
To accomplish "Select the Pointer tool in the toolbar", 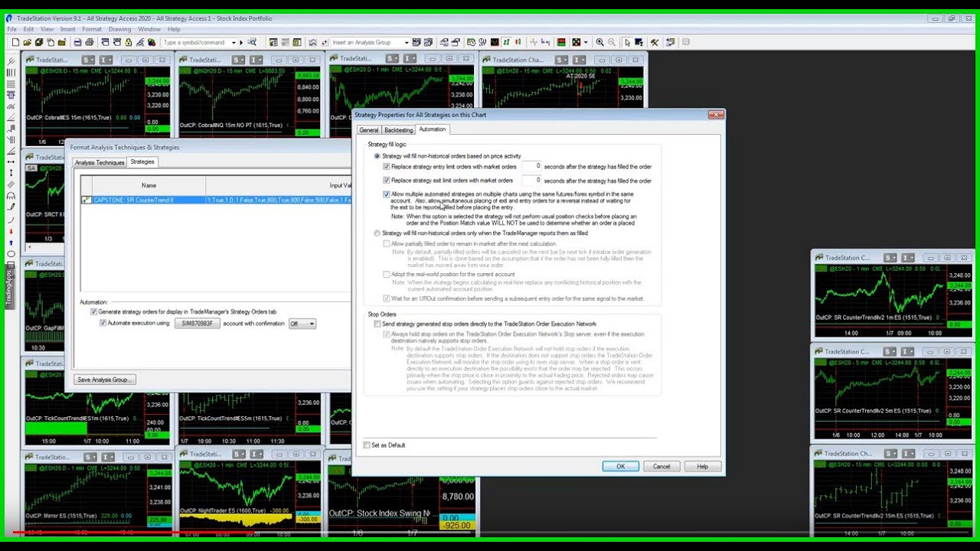I will point(627,42).
